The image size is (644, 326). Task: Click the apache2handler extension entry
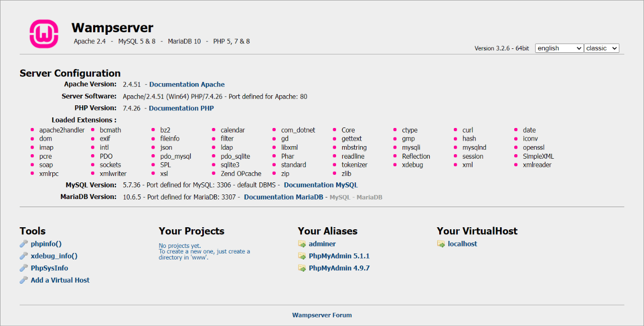coord(62,130)
